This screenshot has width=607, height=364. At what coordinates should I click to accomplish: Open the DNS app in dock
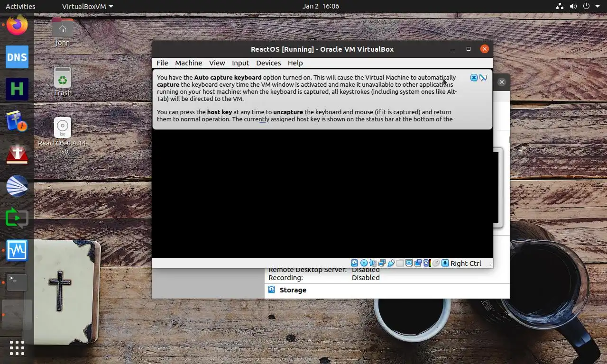(x=17, y=57)
